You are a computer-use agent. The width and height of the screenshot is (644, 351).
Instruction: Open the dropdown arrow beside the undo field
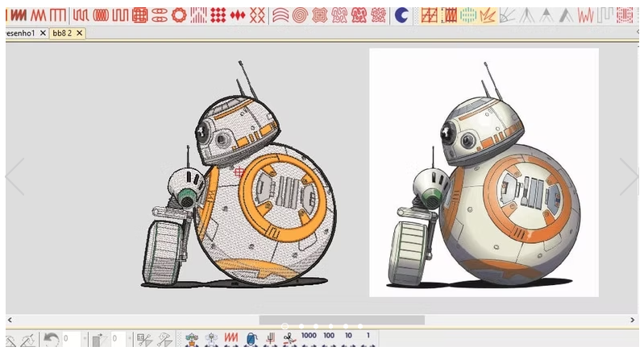(x=85, y=339)
